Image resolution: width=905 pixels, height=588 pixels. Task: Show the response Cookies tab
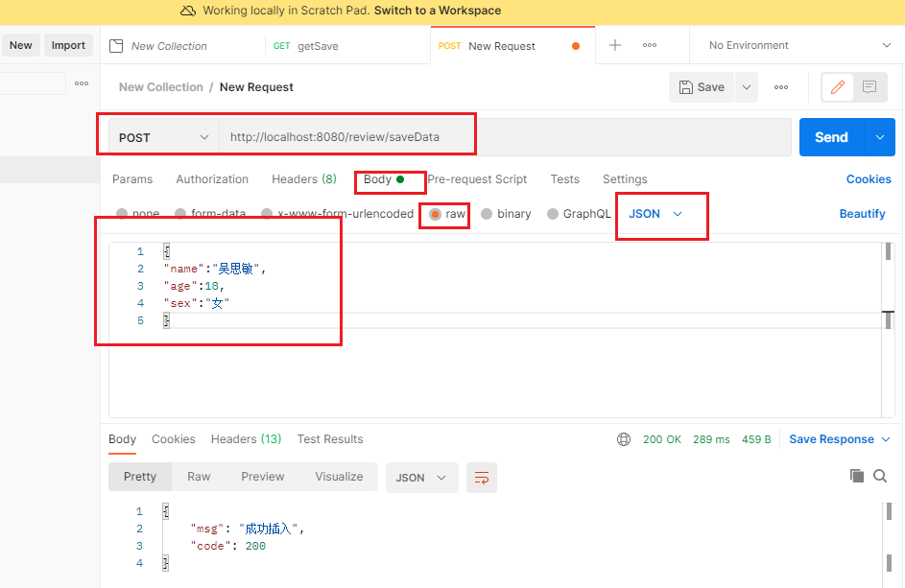173,439
